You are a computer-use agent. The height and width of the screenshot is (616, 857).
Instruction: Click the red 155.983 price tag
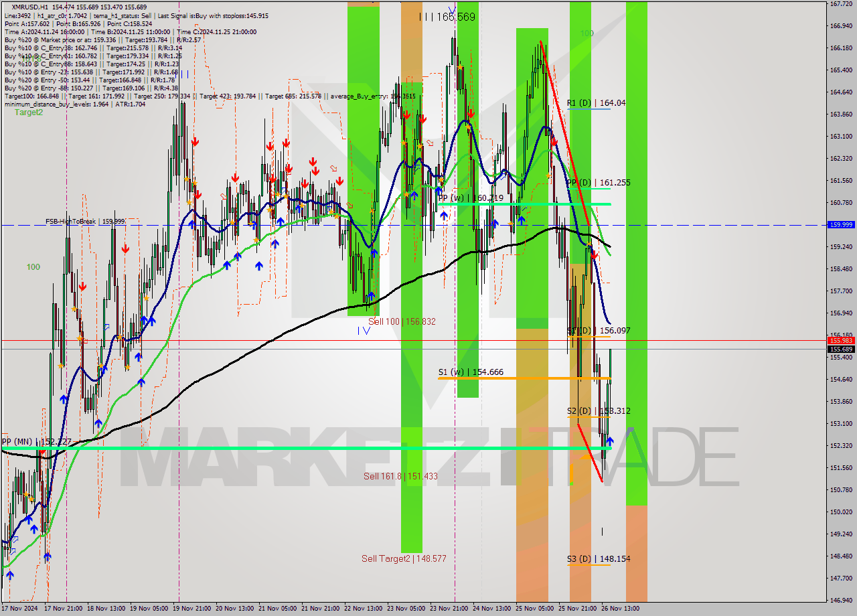[x=841, y=341]
